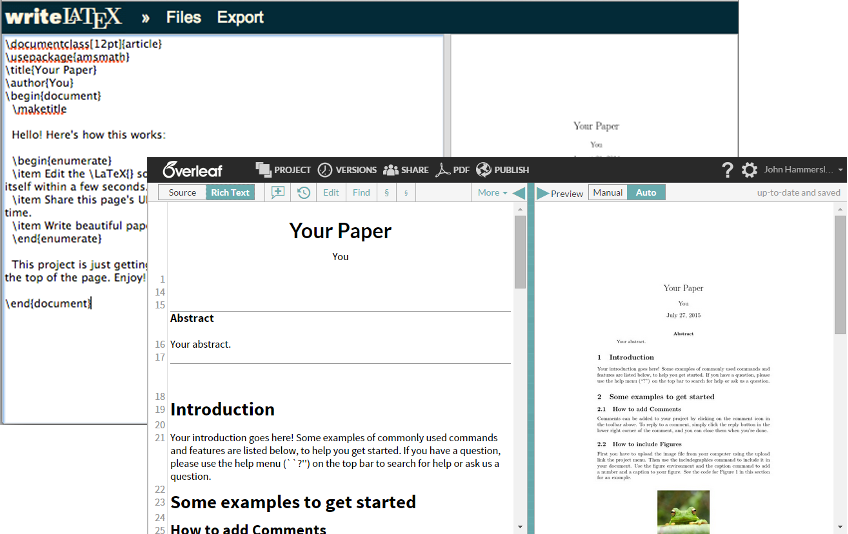Collapse editor with left-pointing teal arrow
This screenshot has height=534, width=848.
click(x=518, y=193)
